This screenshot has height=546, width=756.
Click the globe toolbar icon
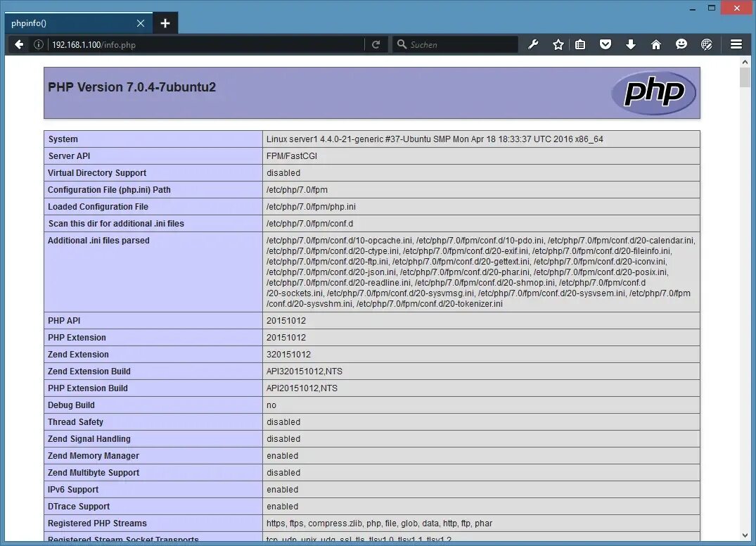706,44
